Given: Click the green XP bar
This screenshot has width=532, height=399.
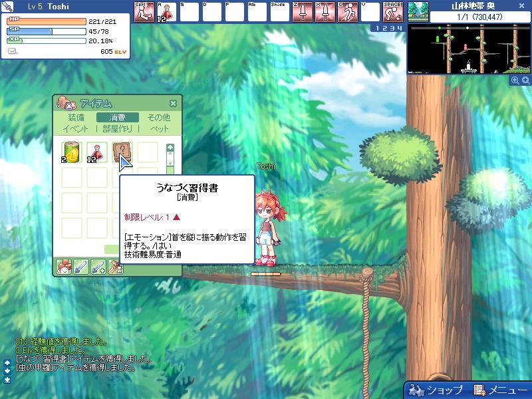Looking at the screenshot, I should [47, 41].
